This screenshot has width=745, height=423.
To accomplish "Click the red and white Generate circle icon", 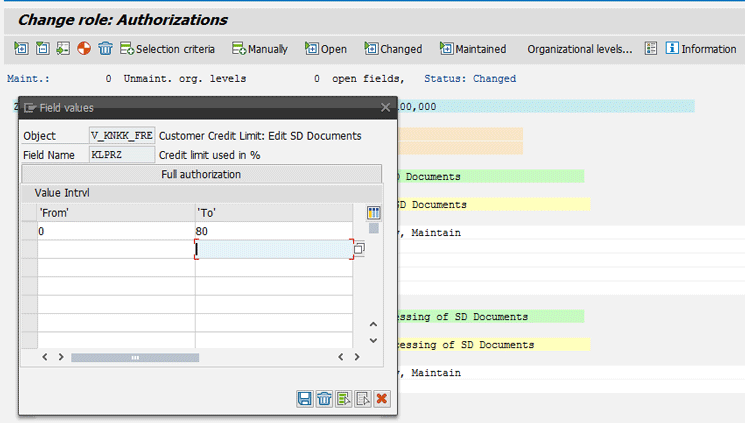I will (x=84, y=48).
